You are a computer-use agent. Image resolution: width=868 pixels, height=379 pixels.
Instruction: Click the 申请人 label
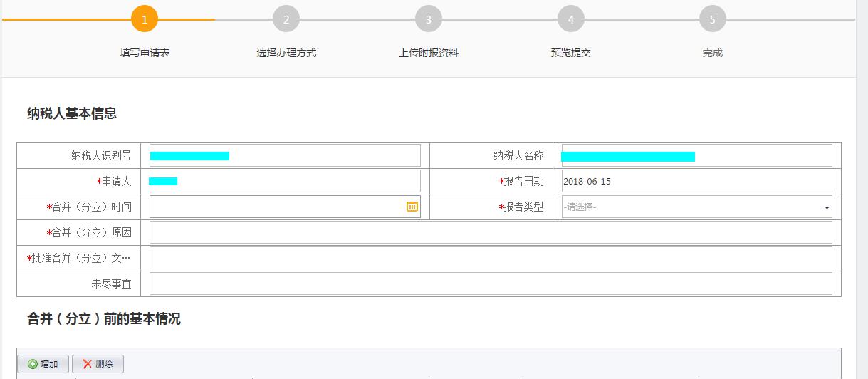click(114, 181)
